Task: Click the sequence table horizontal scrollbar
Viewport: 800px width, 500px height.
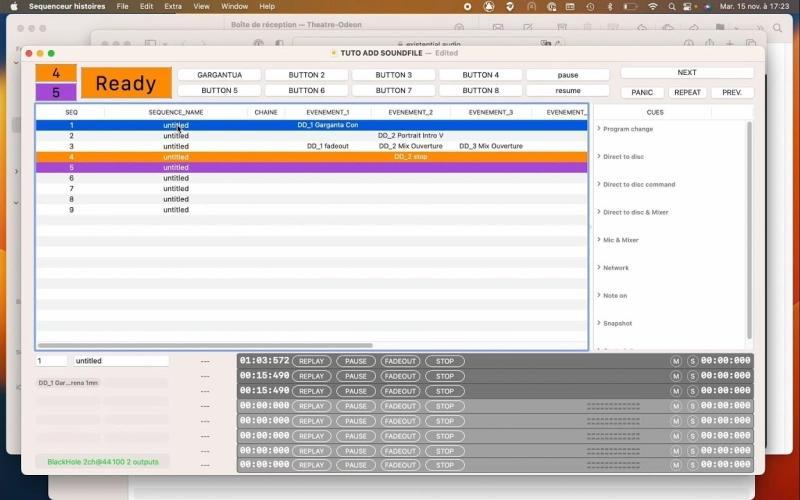Action: tap(205, 345)
